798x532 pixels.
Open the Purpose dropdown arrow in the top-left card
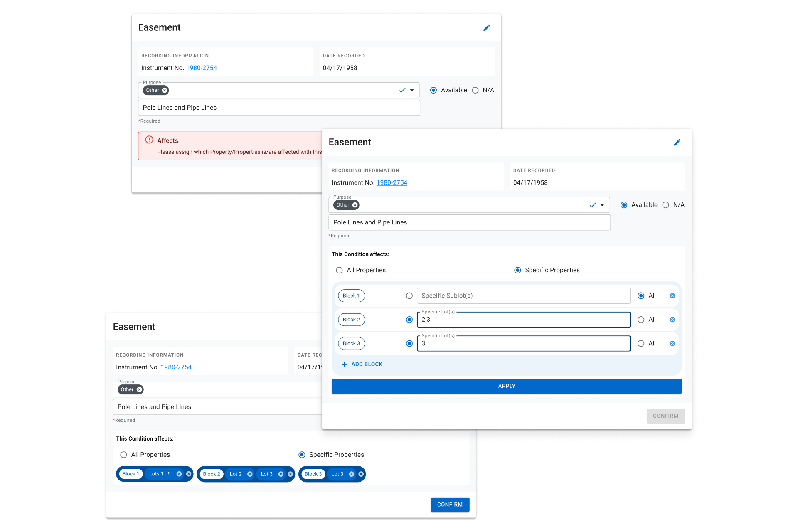click(412, 90)
